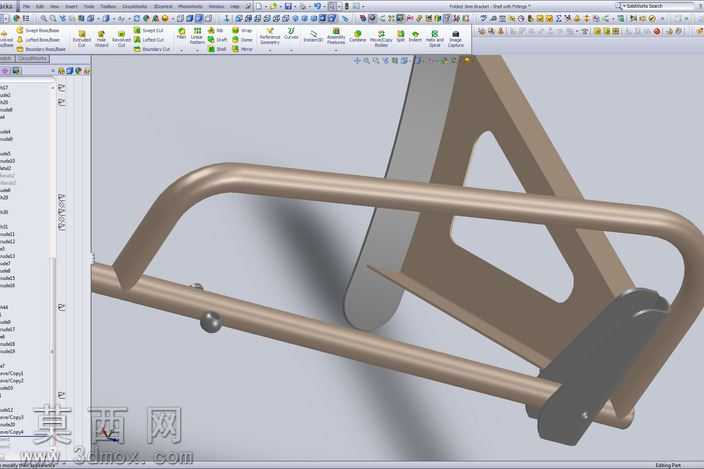The width and height of the screenshot is (704, 469).
Task: Open the Edit menu
Action: tap(40, 6)
